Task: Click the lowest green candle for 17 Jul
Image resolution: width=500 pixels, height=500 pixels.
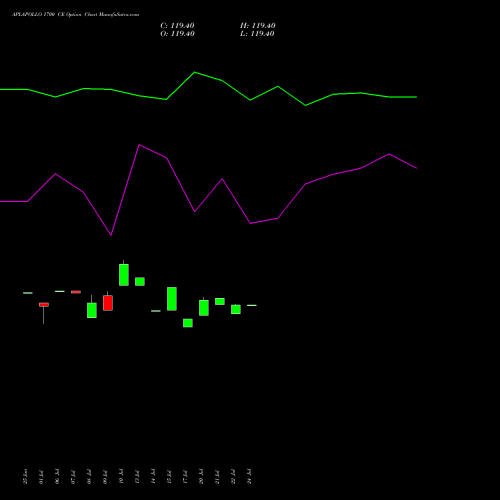Action: point(188,323)
